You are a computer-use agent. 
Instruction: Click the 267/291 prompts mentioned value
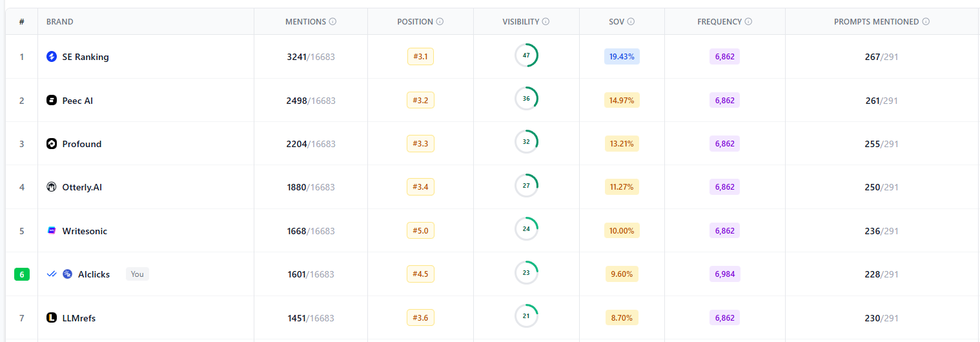[x=882, y=57]
